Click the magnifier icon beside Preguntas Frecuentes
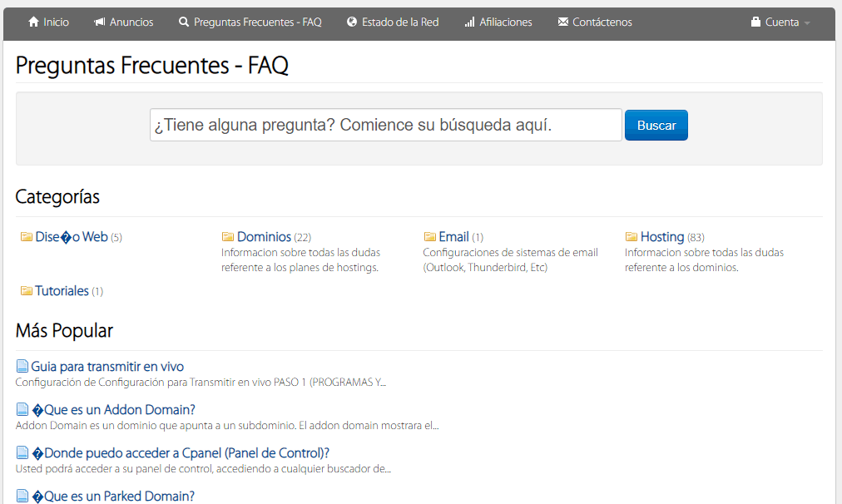 (x=184, y=22)
